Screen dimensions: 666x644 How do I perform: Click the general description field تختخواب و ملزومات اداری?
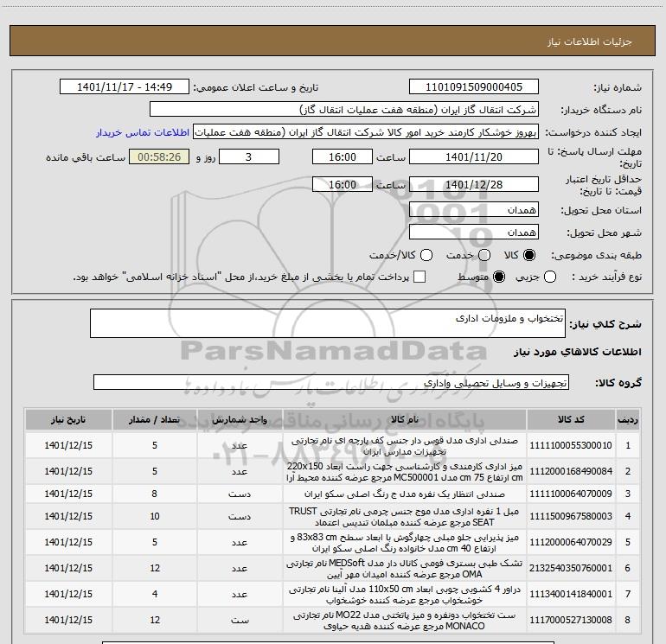click(328, 323)
